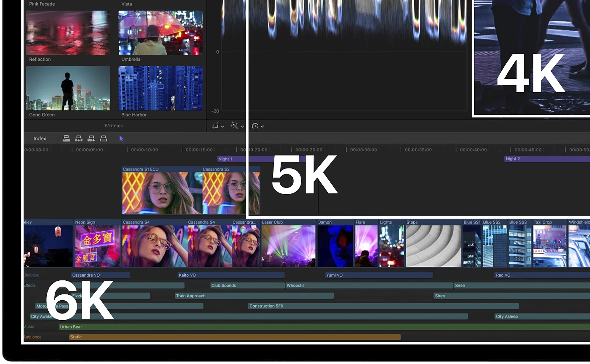Select the Steps timeline clip
Viewport: 590px width, 364px height.
tap(434, 243)
